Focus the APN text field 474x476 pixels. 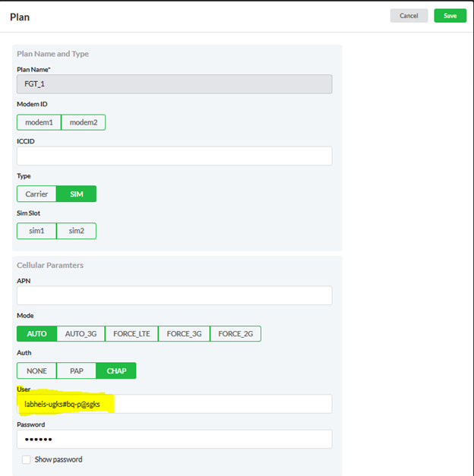coord(174,295)
